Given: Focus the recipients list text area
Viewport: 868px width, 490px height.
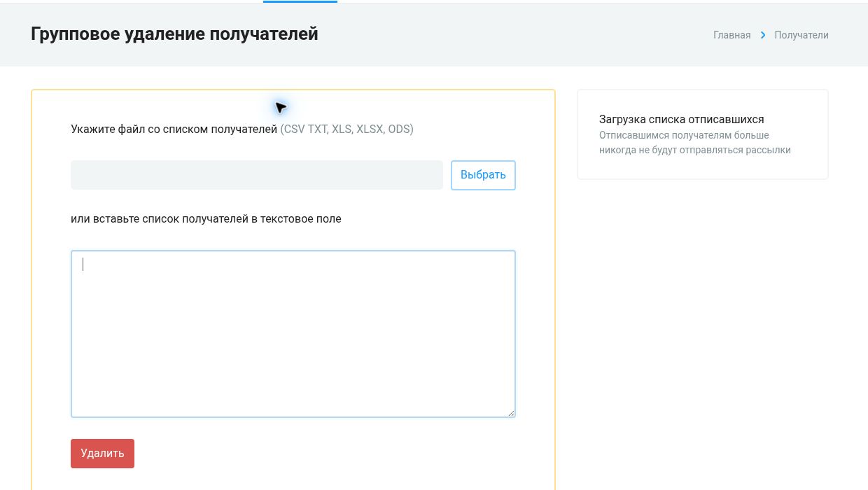Looking at the screenshot, I should pyautogui.click(x=293, y=334).
